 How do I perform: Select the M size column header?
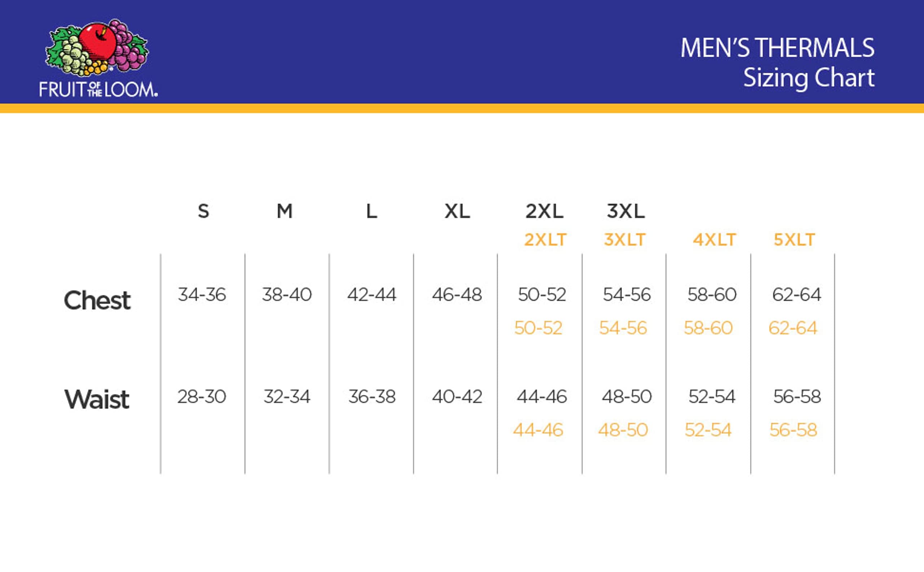[285, 211]
